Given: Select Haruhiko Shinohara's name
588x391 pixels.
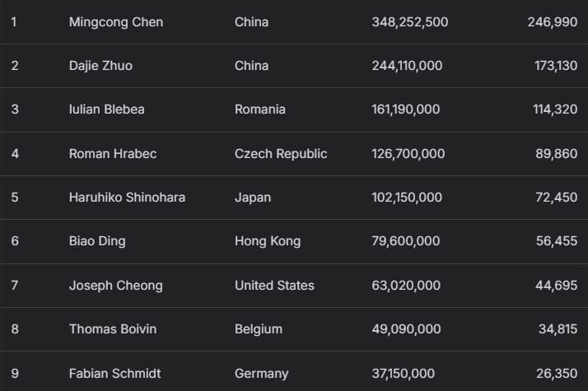Looking at the screenshot, I should (127, 198).
